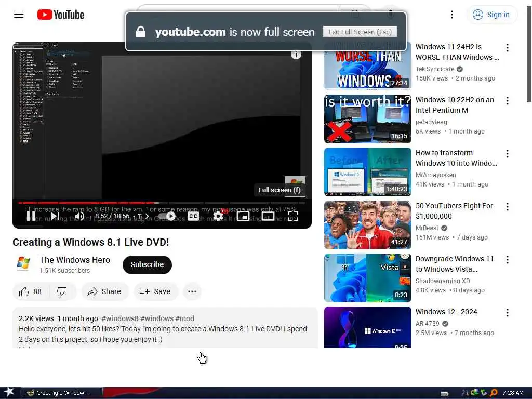
Task: Open the taskbar start star button
Action: pyautogui.click(x=9, y=392)
